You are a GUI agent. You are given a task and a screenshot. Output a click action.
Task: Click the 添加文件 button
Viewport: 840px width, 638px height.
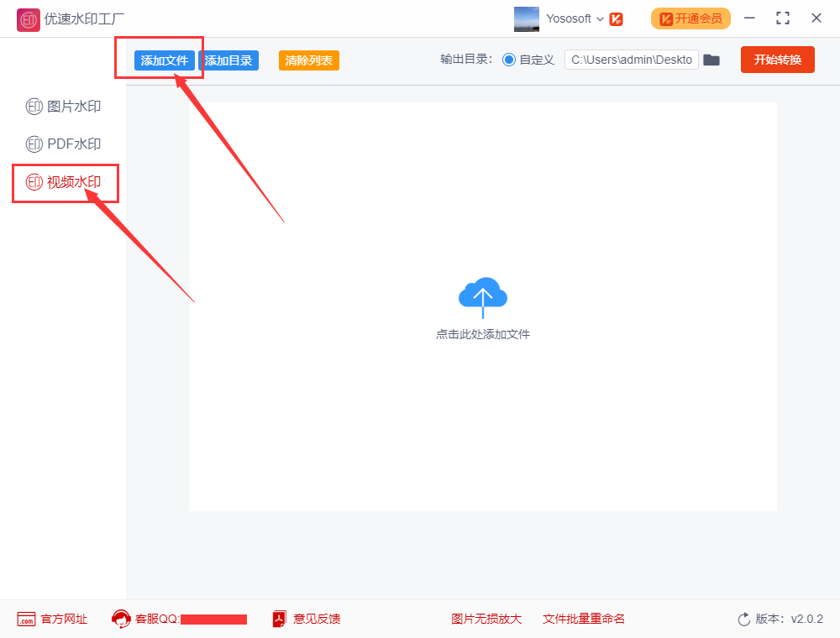click(165, 60)
